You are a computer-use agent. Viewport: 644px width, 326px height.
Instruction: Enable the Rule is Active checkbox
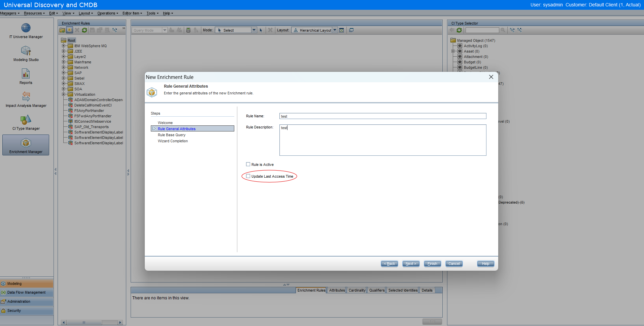point(248,164)
